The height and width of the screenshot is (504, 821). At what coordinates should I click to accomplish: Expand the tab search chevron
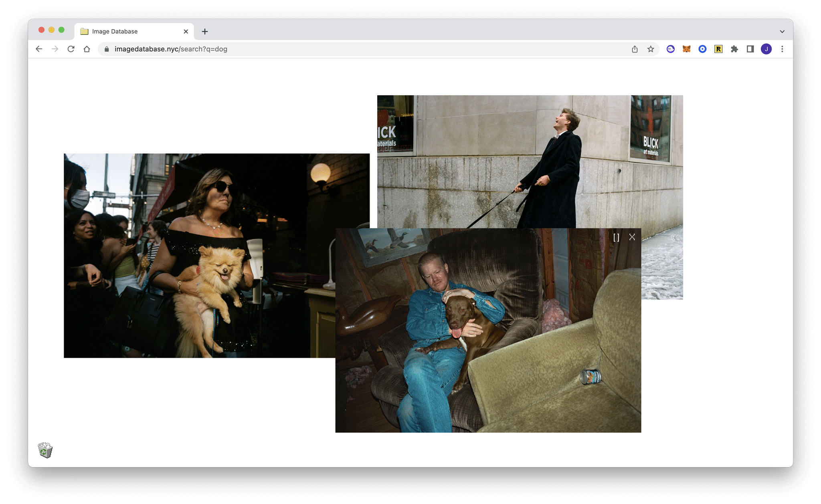coord(782,31)
